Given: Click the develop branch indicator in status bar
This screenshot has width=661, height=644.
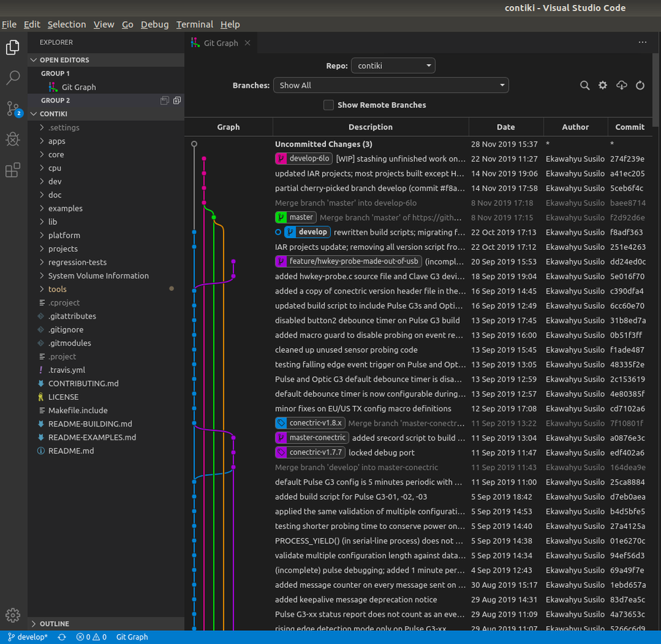Looking at the screenshot, I should coord(26,637).
